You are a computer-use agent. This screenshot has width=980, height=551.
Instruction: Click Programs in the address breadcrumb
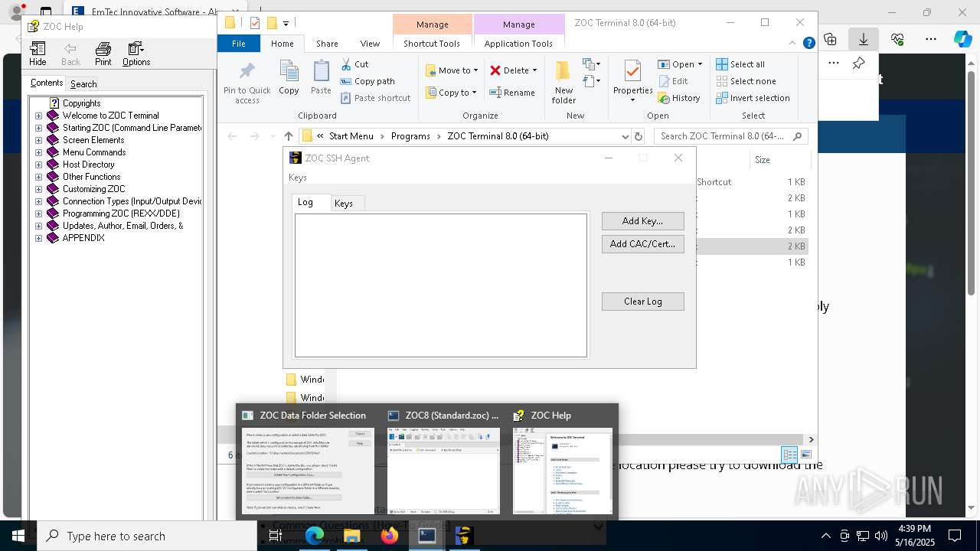tap(410, 136)
